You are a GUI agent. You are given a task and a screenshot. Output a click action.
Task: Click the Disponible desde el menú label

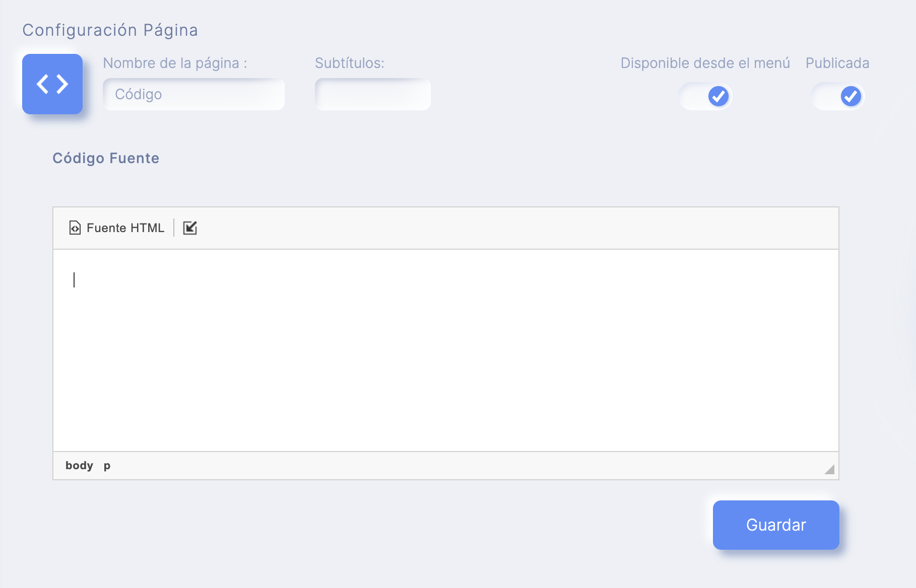705,63
